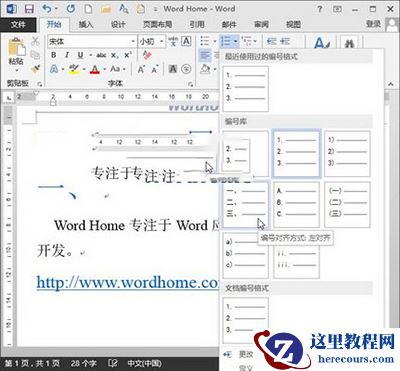Viewport: 400px width, 371px height.
Task: Toggle superscript formatting
Action: pyautogui.click(x=128, y=55)
